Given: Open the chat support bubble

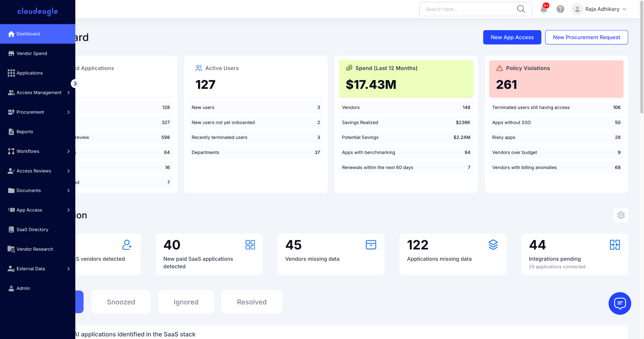Looking at the screenshot, I should (x=620, y=303).
